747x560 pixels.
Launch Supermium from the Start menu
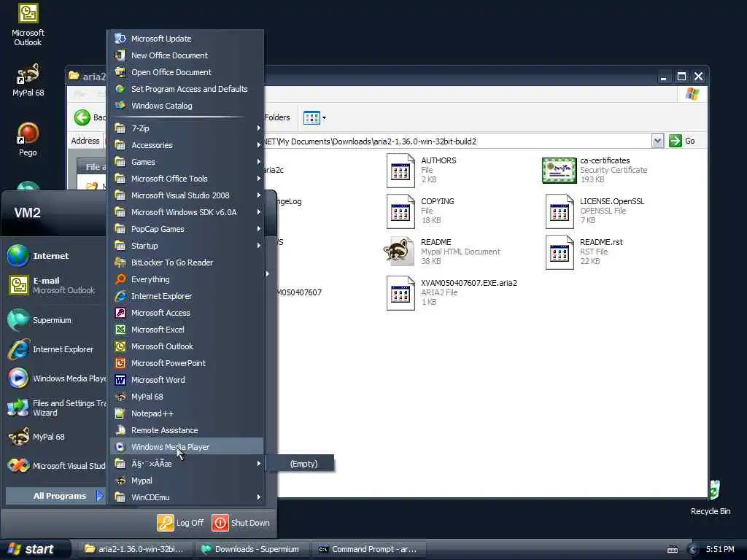(55, 320)
